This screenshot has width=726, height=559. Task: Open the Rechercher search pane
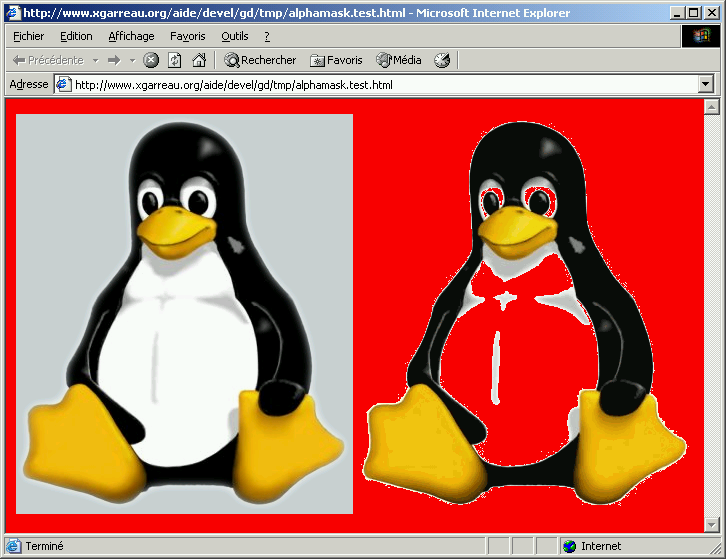tap(260, 60)
